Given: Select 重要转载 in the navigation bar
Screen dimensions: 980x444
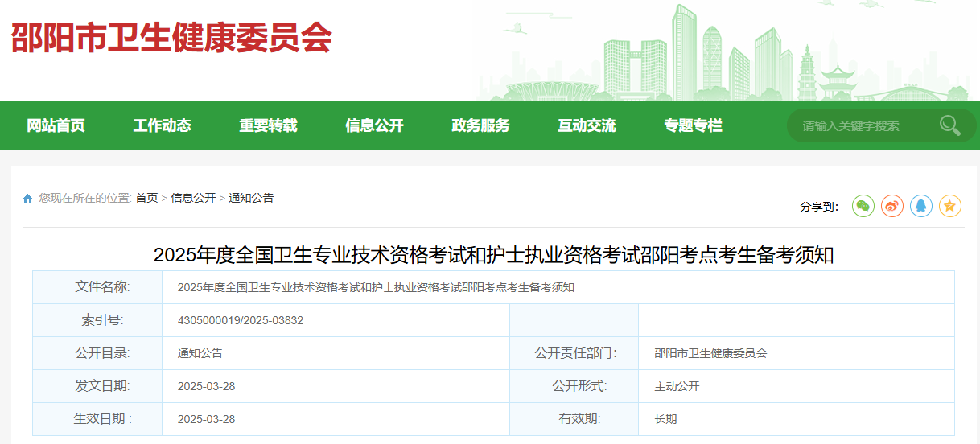Looking at the screenshot, I should (268, 125).
